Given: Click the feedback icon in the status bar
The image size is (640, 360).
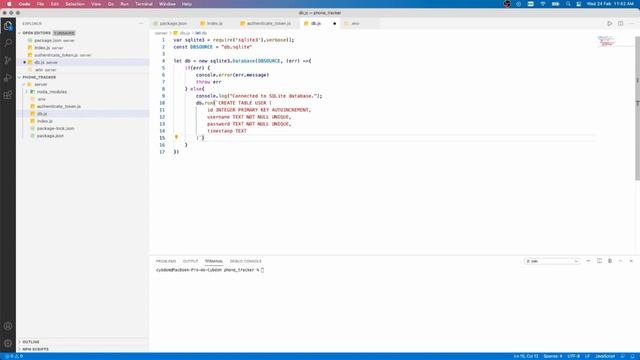Looking at the screenshot, I should [623, 356].
